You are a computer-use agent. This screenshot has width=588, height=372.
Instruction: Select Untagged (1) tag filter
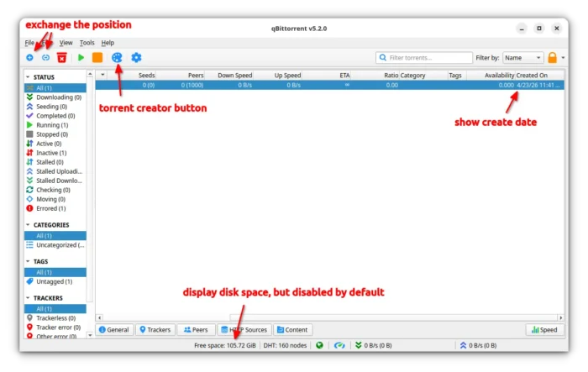point(55,281)
